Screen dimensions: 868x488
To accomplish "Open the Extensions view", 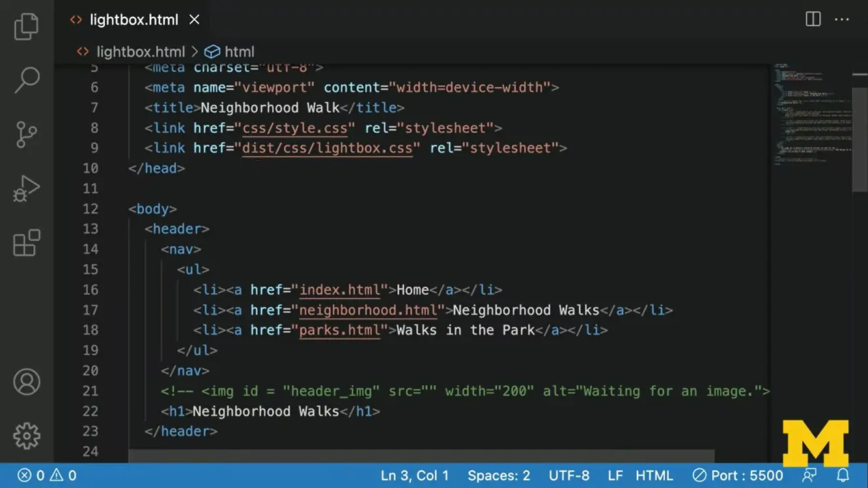I will (27, 243).
